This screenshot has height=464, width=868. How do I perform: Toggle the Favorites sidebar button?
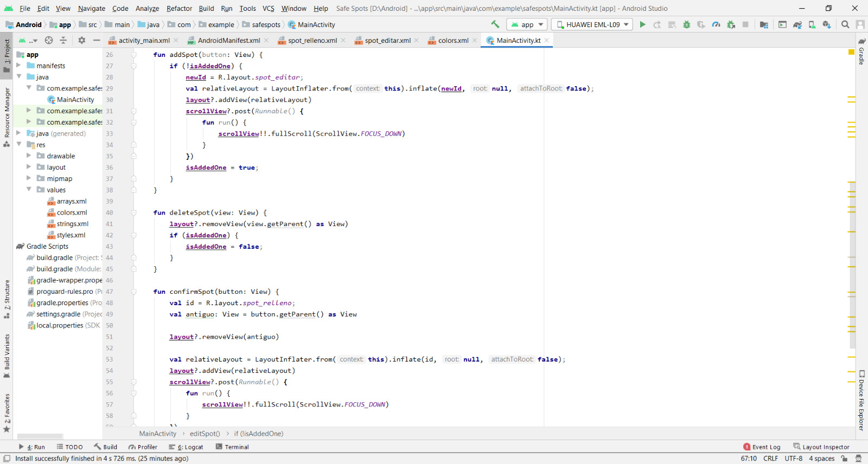[7, 413]
